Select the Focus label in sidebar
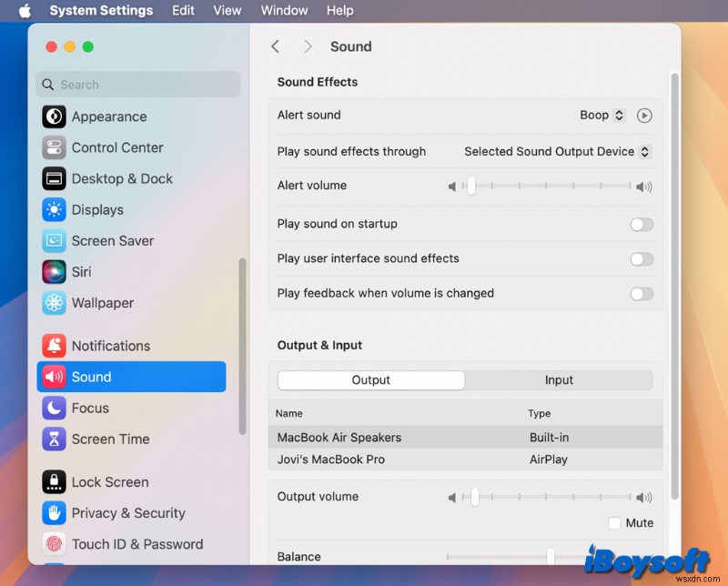This screenshot has height=586, width=728. tap(90, 408)
